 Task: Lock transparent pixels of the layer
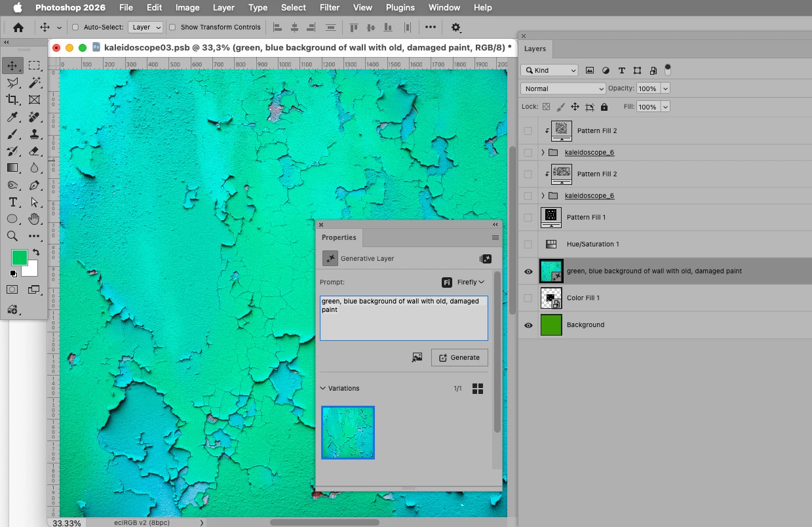point(546,107)
